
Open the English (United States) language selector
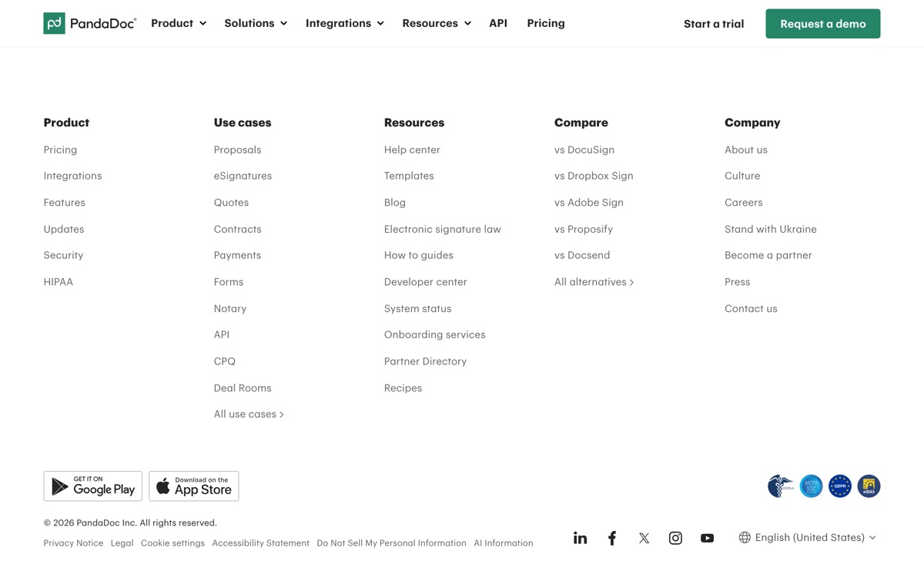pos(808,538)
